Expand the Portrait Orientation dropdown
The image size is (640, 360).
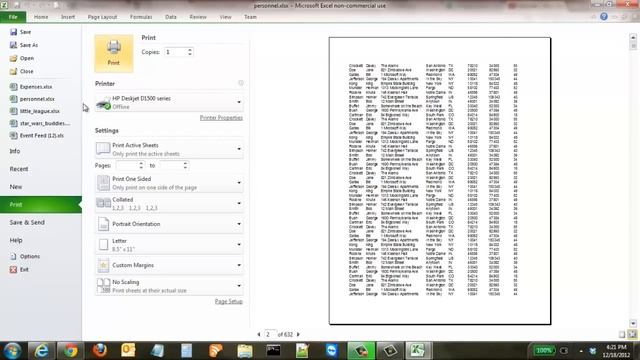click(x=169, y=224)
